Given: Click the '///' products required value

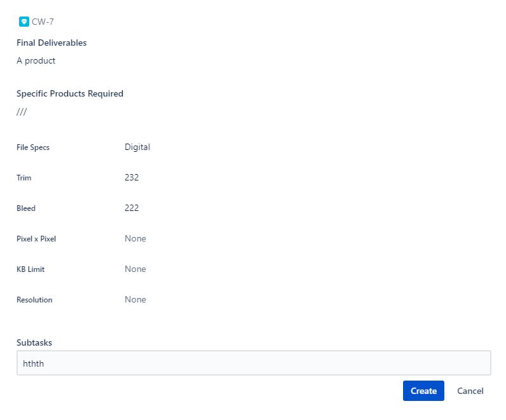Looking at the screenshot, I should [22, 112].
